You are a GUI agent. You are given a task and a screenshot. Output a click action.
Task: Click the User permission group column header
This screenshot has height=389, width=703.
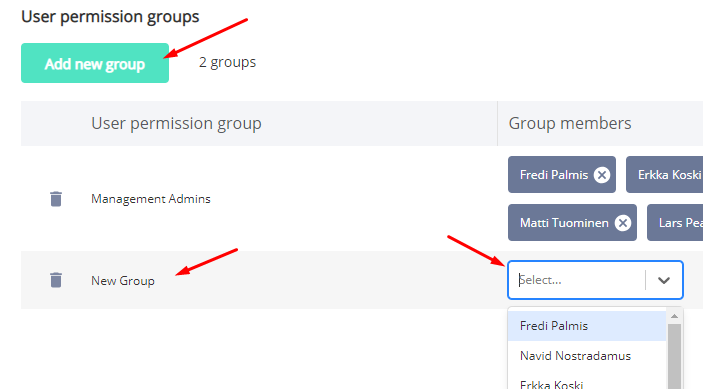tap(176, 123)
